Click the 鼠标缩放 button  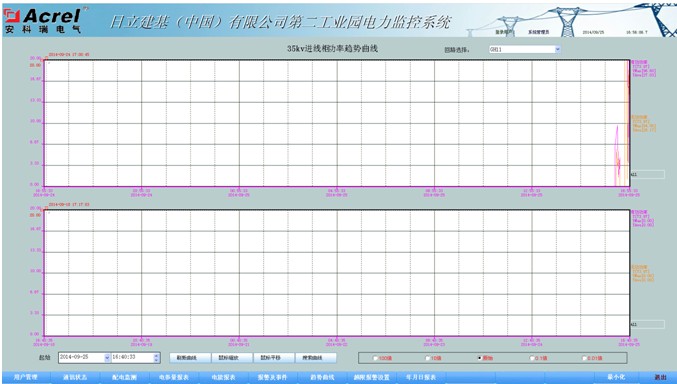point(231,358)
